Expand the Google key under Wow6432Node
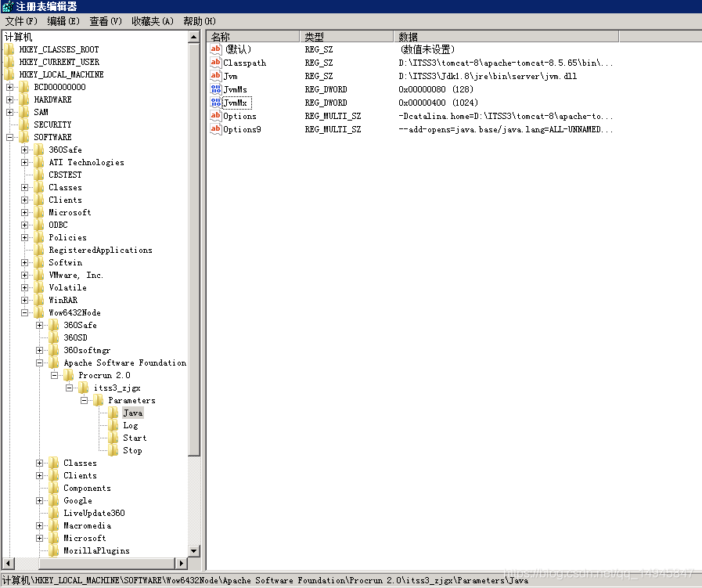The height and width of the screenshot is (588, 702). [x=39, y=500]
